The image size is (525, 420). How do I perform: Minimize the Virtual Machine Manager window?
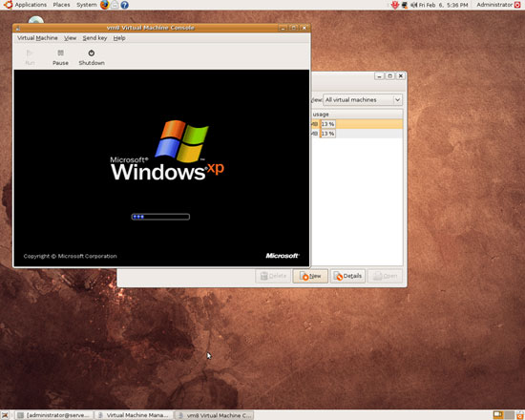379,76
